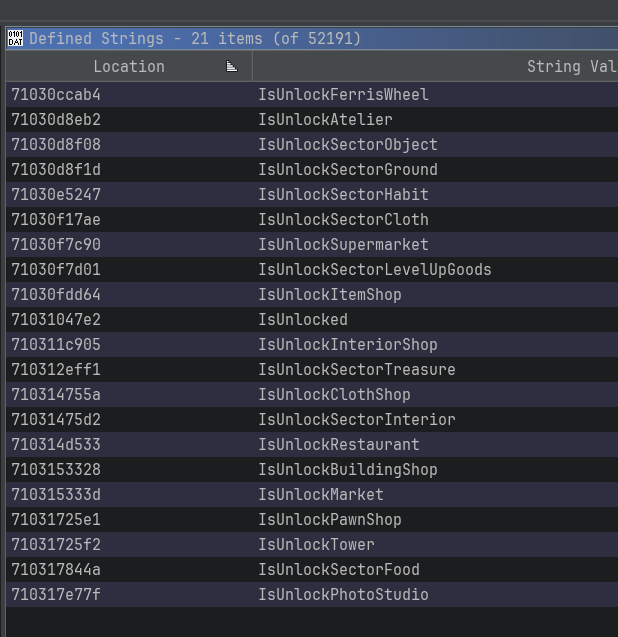
Task: Select the IsUnlockSectorObject string
Action: point(348,145)
